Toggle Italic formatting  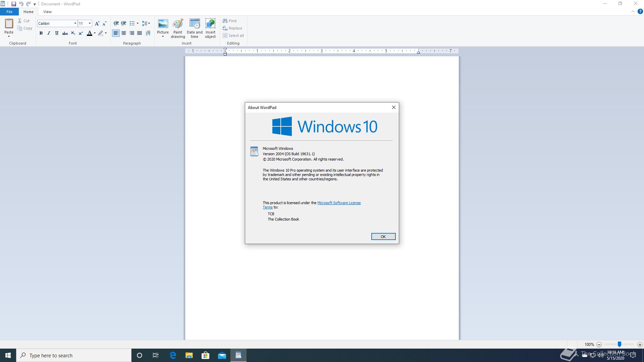[49, 33]
